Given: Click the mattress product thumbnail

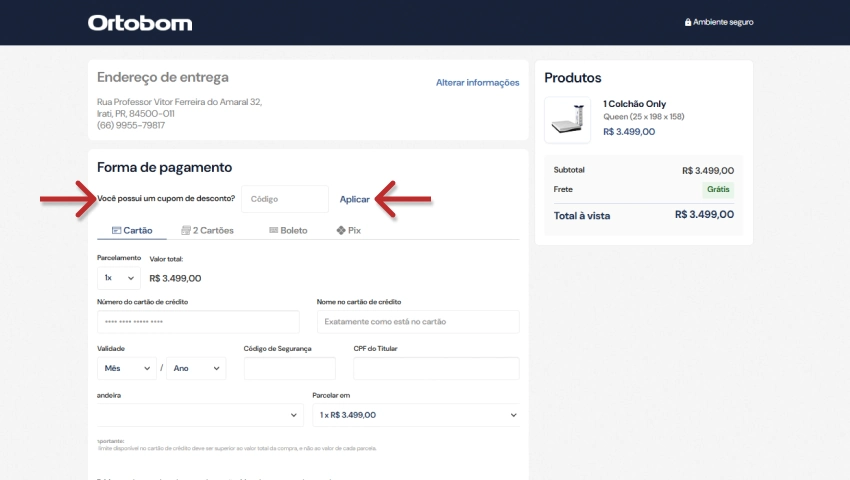Looking at the screenshot, I should [569, 119].
